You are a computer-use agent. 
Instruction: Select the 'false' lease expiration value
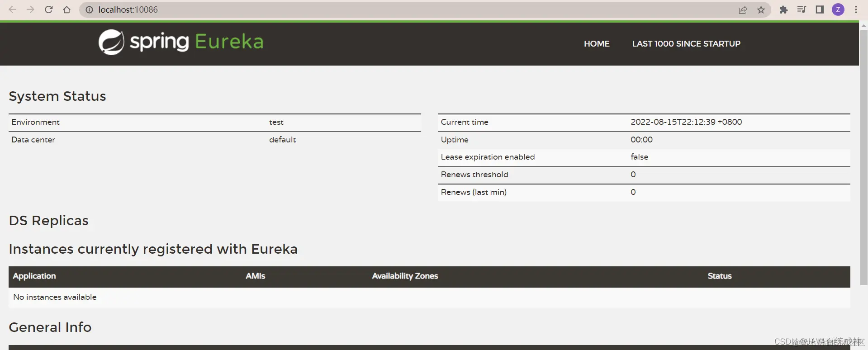[x=639, y=157]
